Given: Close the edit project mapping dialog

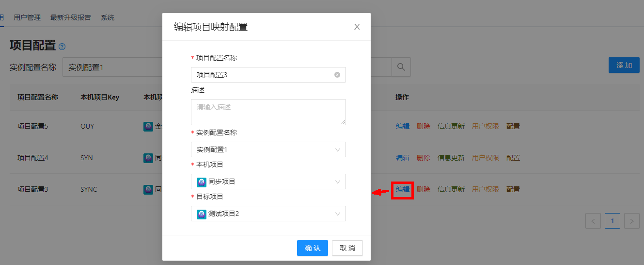Looking at the screenshot, I should point(357,27).
